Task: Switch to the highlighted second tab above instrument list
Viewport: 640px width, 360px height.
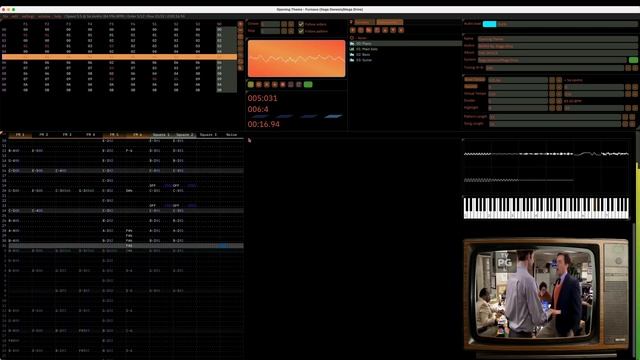Action: click(390, 22)
